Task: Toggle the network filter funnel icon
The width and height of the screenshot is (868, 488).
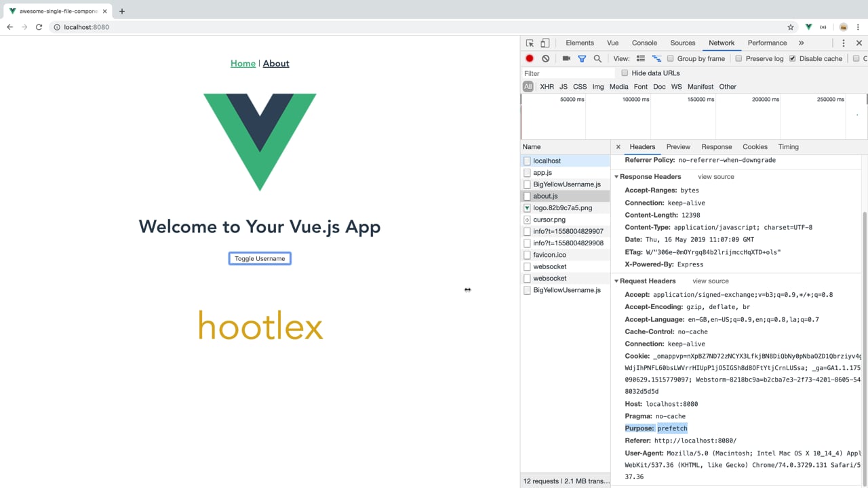Action: [582, 59]
